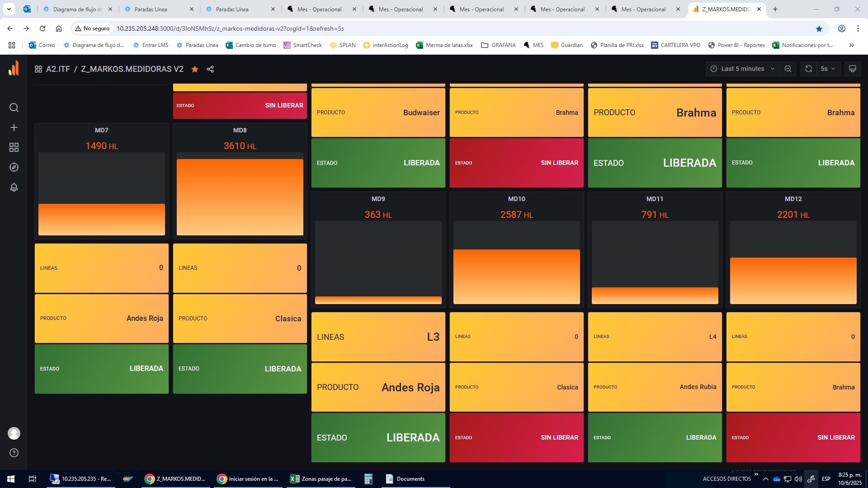Open Grafana search in sidebar
Image resolution: width=868 pixels, height=488 pixels.
pos(14,108)
